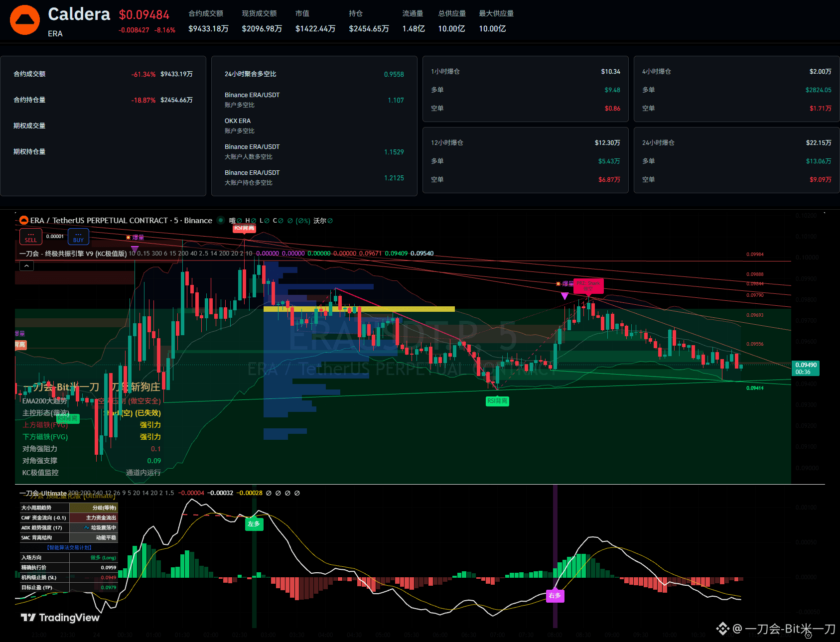This screenshot has width=840, height=642.
Task: Click the 24小时聚合多空比 value 0.9558
Action: (x=394, y=74)
